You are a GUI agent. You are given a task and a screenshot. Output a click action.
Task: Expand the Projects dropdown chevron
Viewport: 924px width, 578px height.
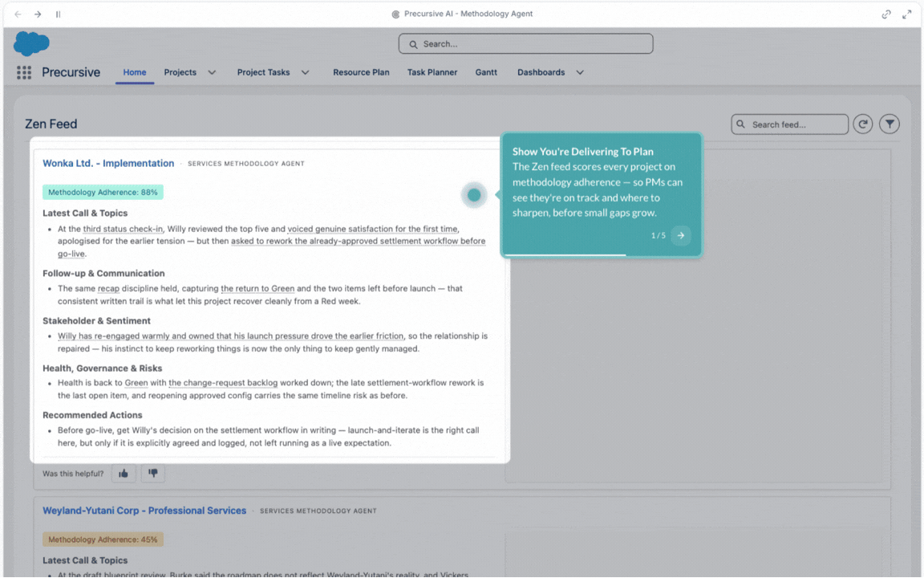tap(212, 72)
